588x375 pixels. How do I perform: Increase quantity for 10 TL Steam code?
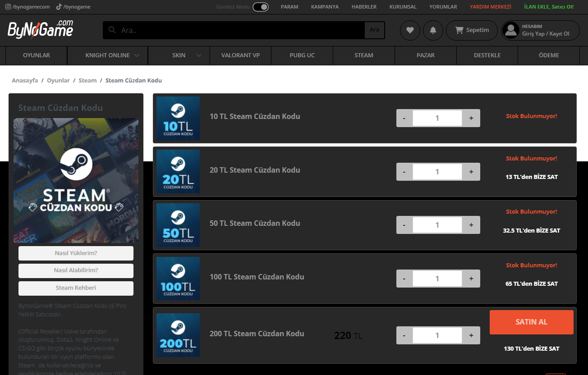tap(471, 118)
